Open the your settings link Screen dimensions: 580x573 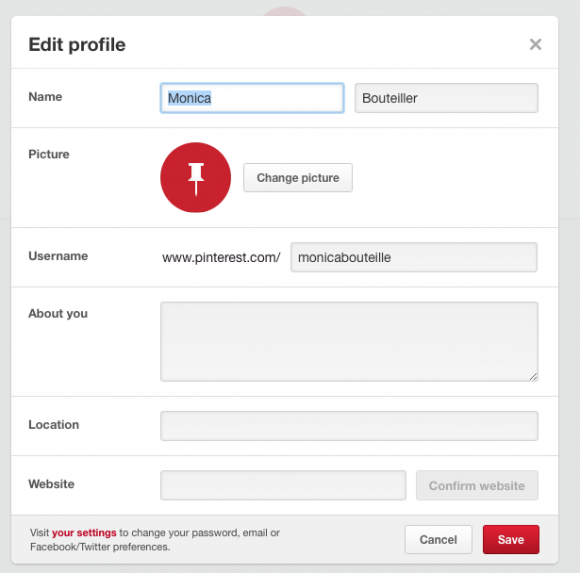[84, 533]
